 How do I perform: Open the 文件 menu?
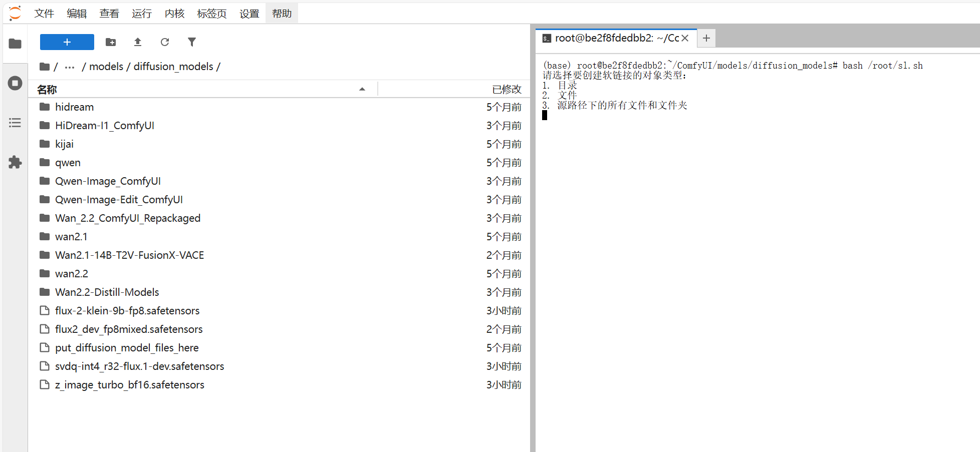pos(44,14)
